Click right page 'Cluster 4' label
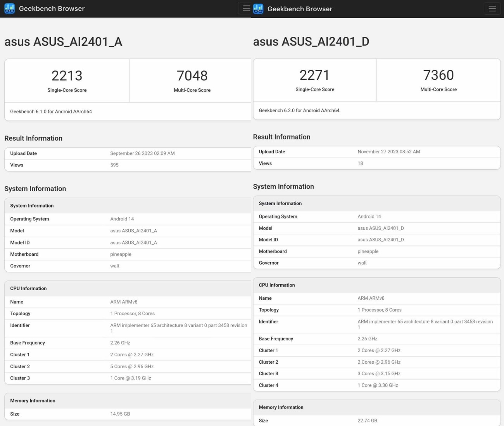504x426 pixels. [x=268, y=385]
